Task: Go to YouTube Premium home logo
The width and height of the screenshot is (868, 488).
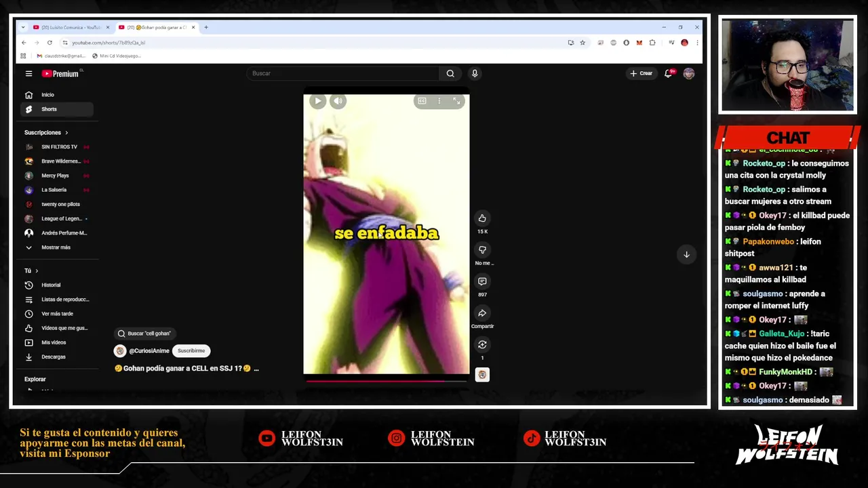Action: click(60, 73)
